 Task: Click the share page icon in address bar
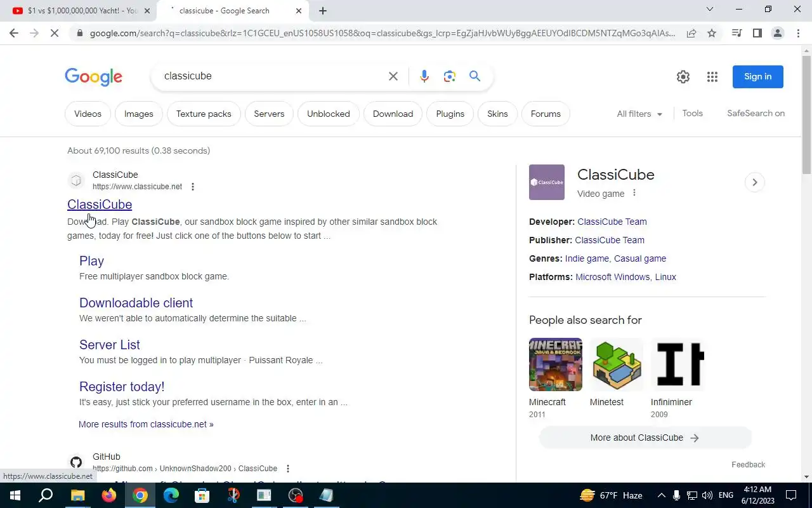click(x=691, y=33)
